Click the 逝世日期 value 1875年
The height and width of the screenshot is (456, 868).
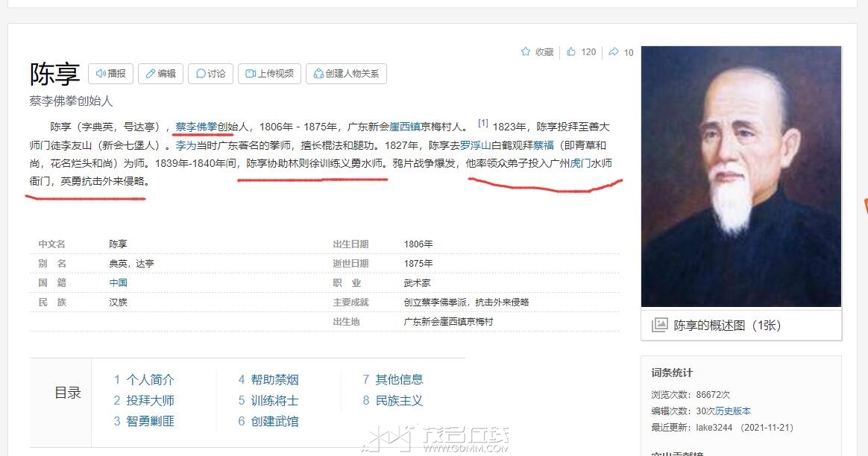pyautogui.click(x=418, y=264)
